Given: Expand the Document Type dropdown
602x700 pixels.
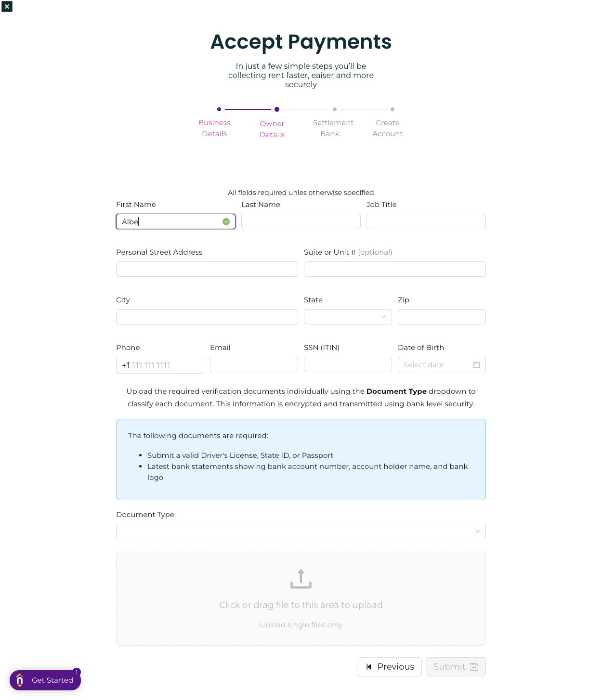Looking at the screenshot, I should (301, 531).
